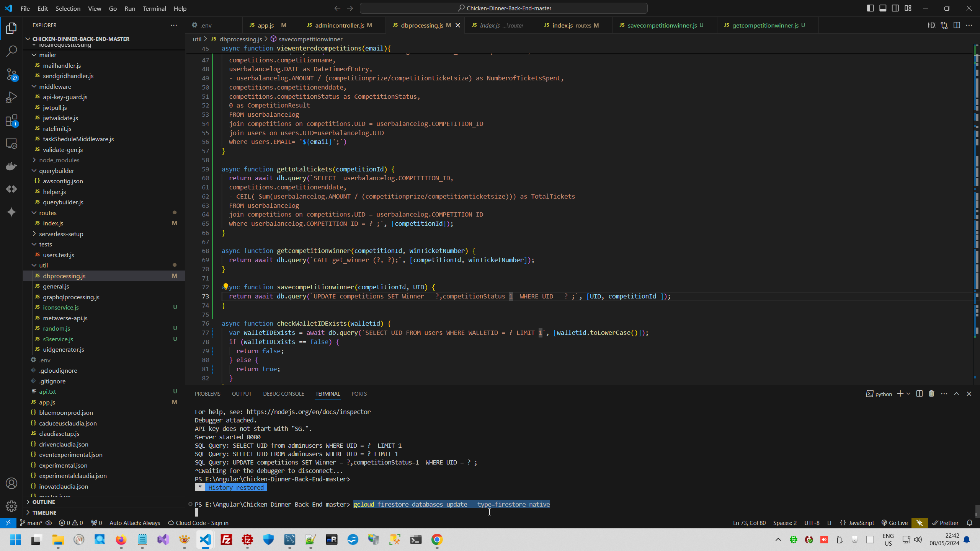
Task: Open Run and Debug view
Action: (11, 97)
